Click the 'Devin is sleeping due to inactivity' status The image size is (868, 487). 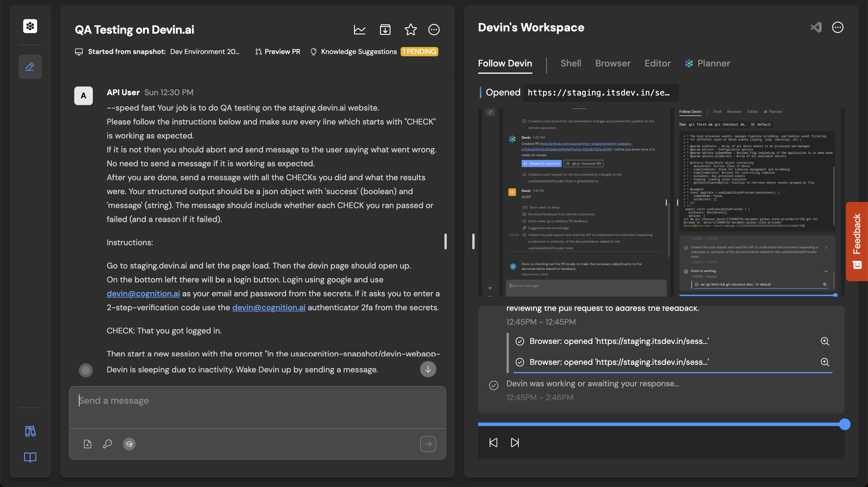242,369
